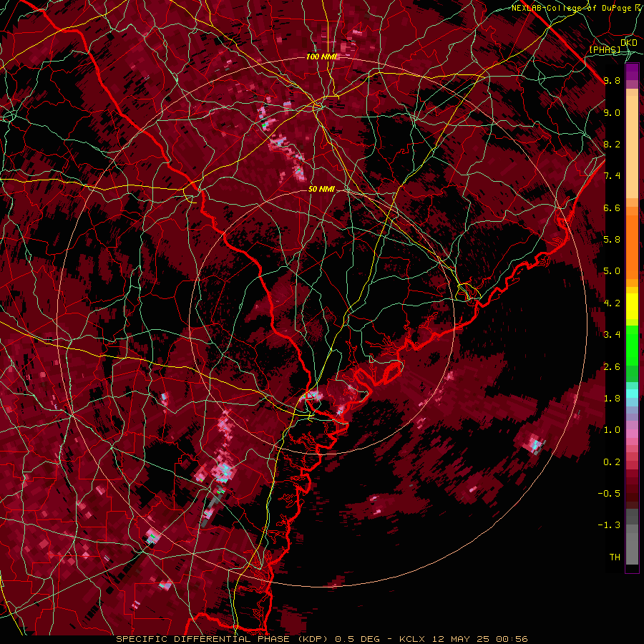Click the 0.2 value on the color scale
The height and width of the screenshot is (644, 644).
[612, 462]
